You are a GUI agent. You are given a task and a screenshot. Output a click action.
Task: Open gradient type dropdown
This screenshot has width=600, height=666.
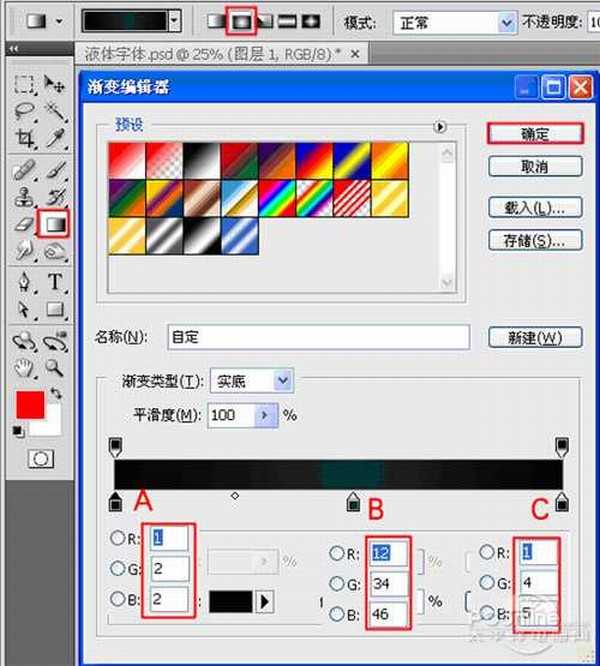click(x=283, y=381)
